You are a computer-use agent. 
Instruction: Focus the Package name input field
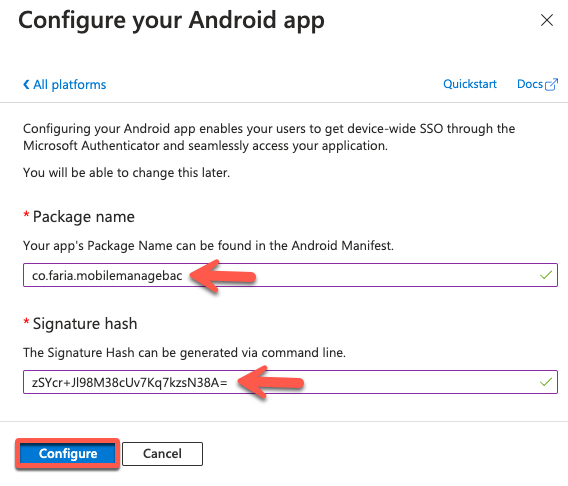pyautogui.click(x=290, y=275)
